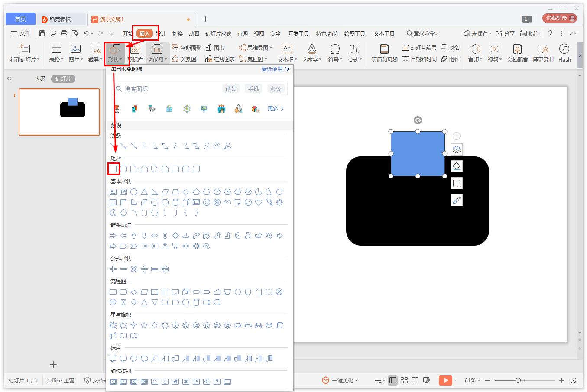Click the 访客登录 guest login button
The width and height of the screenshot is (587, 392).
coord(560,18)
